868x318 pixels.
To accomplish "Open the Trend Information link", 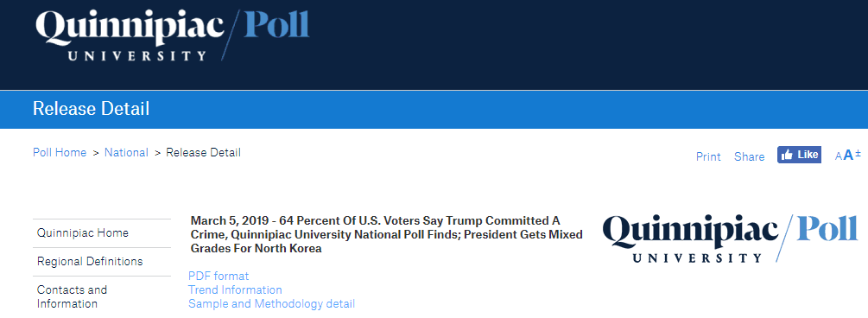I will coord(235,289).
